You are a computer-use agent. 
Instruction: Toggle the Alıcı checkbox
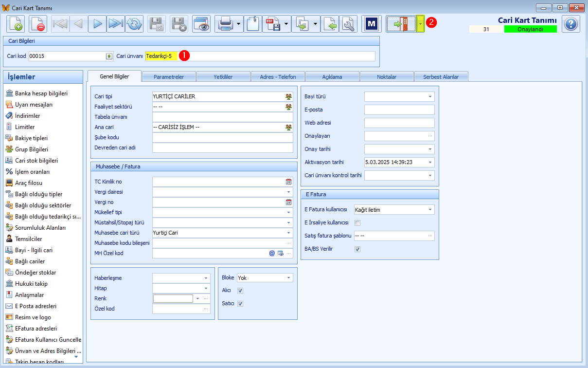pyautogui.click(x=240, y=291)
